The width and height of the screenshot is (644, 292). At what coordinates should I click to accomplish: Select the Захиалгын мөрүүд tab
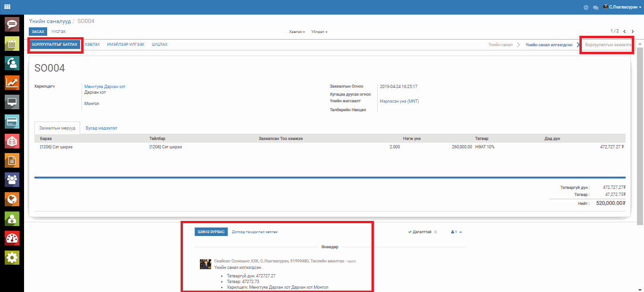click(57, 128)
